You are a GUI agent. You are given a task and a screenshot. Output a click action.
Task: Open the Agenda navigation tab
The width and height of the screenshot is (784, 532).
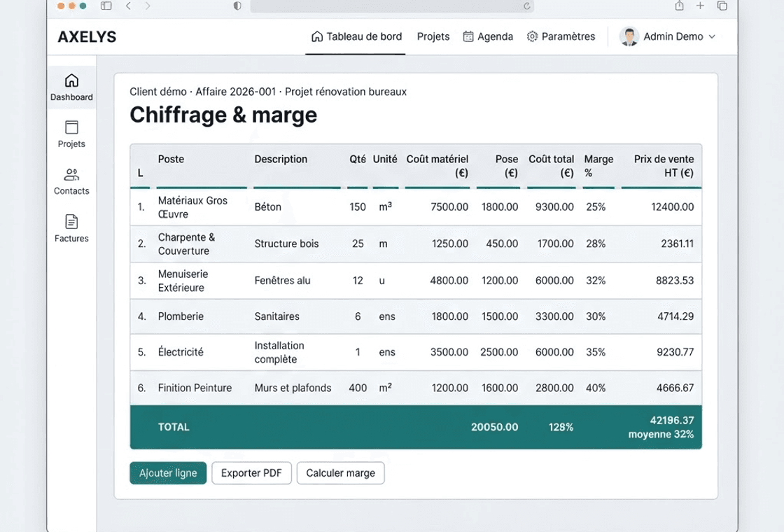488,36
